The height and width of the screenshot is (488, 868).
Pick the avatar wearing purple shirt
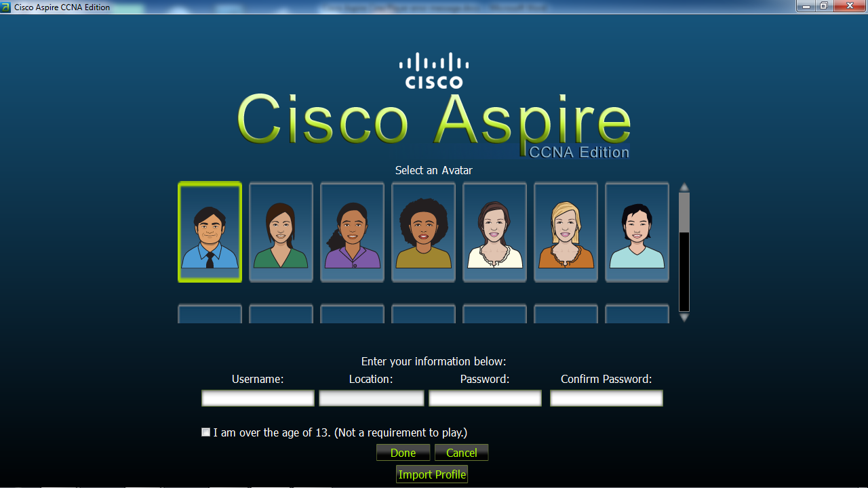(352, 232)
